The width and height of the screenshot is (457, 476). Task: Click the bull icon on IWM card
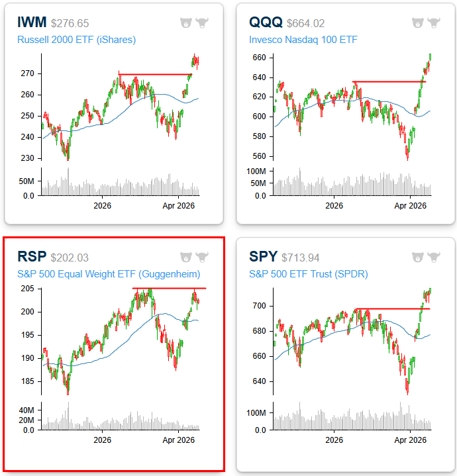202,23
